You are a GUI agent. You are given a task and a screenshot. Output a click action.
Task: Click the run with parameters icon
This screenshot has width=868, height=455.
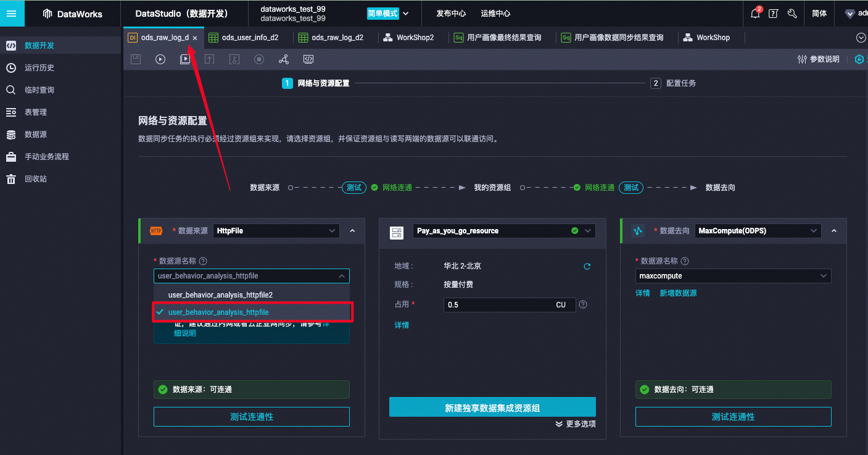185,59
